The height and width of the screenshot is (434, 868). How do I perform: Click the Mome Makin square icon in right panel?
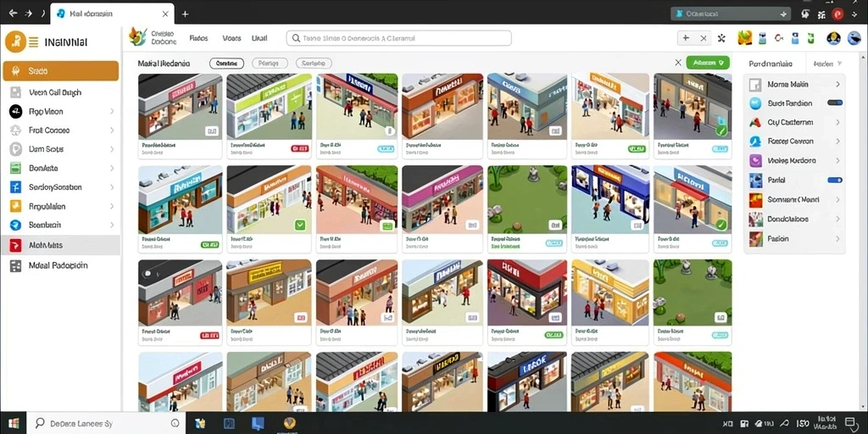(x=755, y=85)
